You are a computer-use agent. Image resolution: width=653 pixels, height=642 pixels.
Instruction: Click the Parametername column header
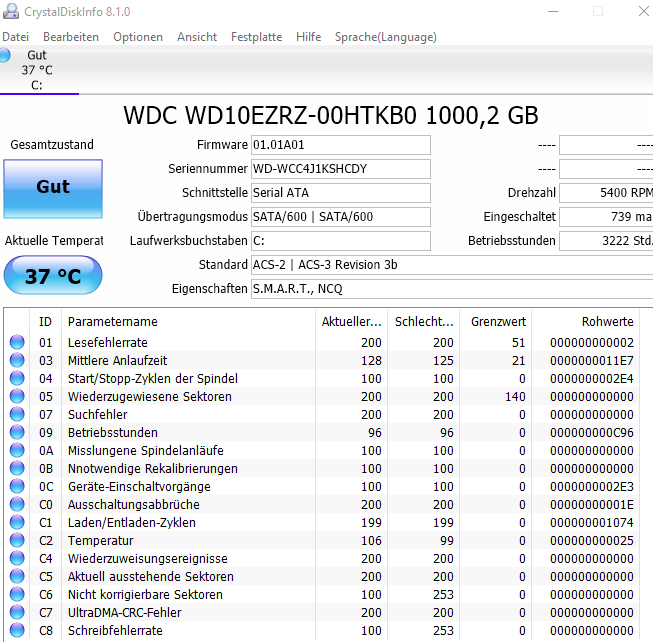tap(188, 321)
